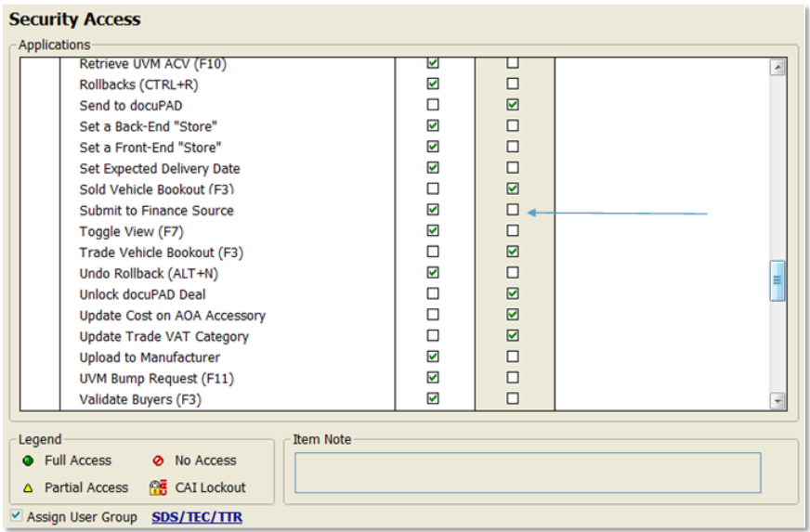Check second checkbox for Submit to Finance Source
This screenshot has width=810, height=532.
pyautogui.click(x=513, y=210)
